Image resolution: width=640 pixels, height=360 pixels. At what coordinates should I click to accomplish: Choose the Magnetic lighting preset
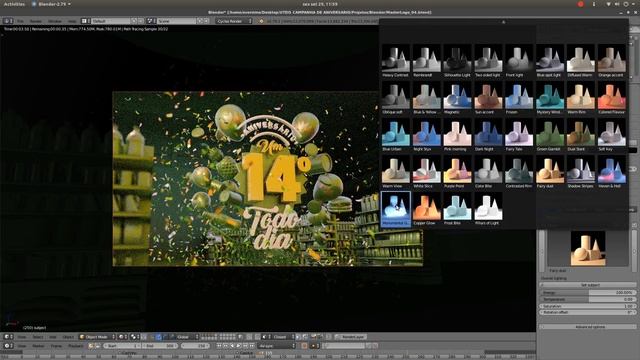pos(457,98)
